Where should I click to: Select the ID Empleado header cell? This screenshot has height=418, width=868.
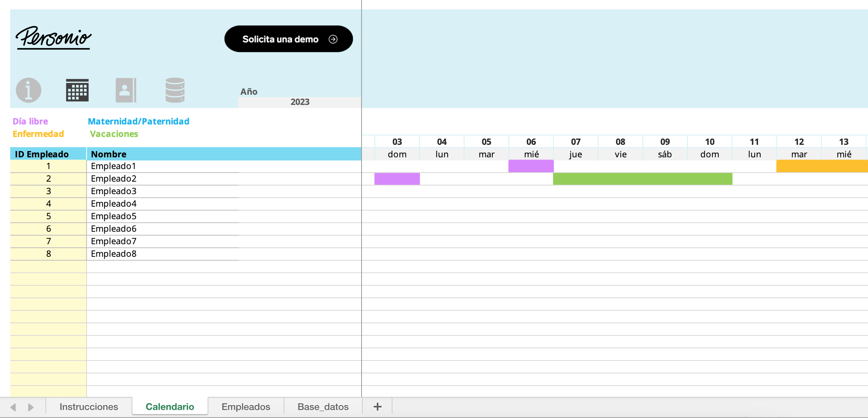tap(48, 154)
